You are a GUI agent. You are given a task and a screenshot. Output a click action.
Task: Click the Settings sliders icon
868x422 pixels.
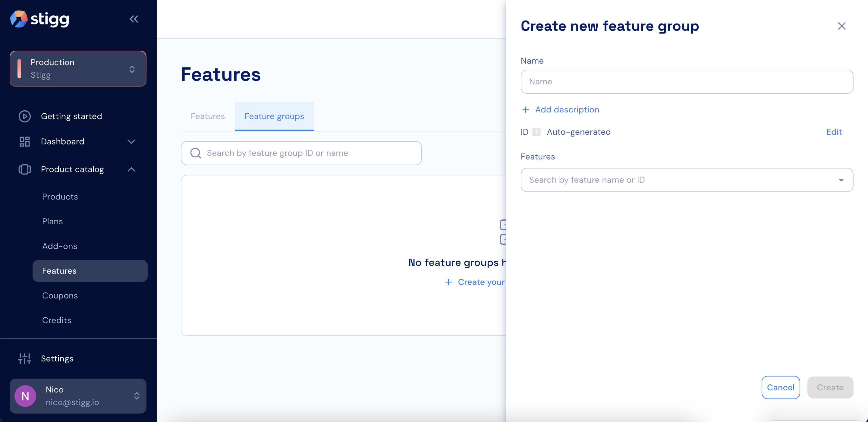click(25, 359)
